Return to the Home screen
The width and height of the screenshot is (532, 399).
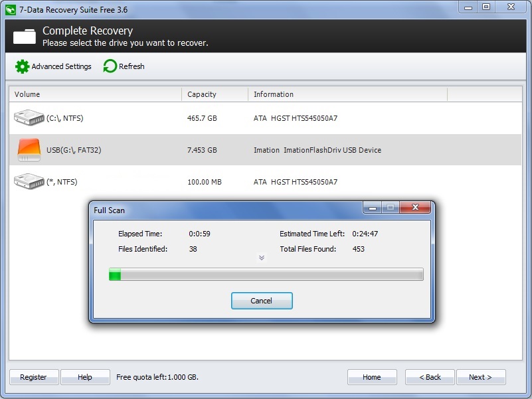[x=372, y=376]
